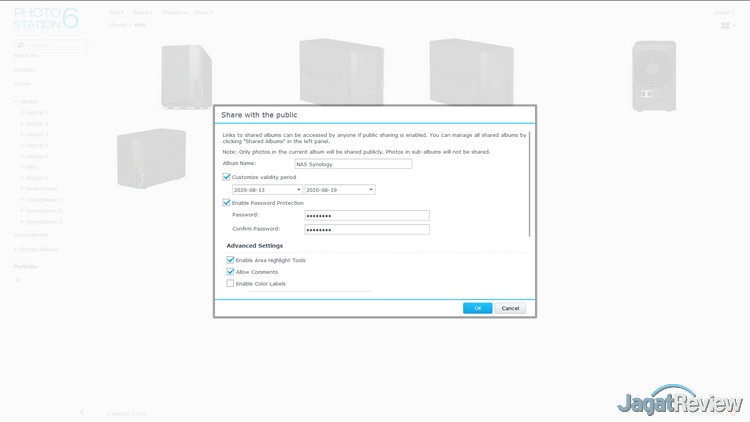Click the search magnifier icon in sidebar

[21, 45]
